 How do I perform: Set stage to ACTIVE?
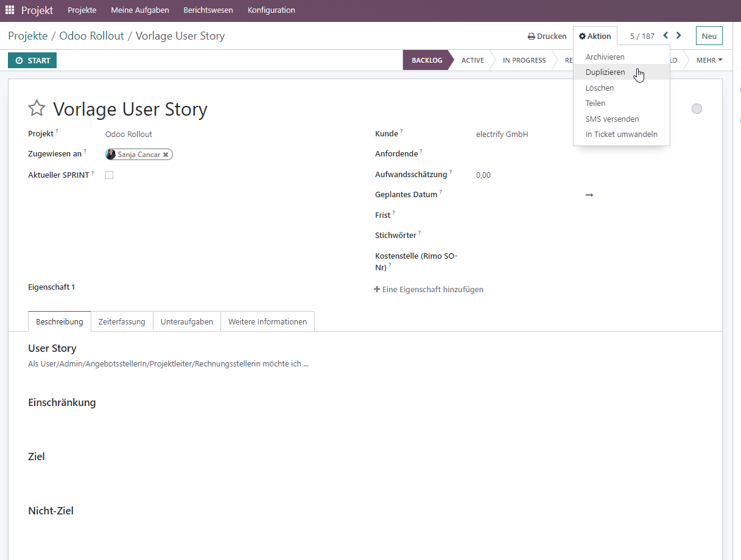tap(472, 60)
